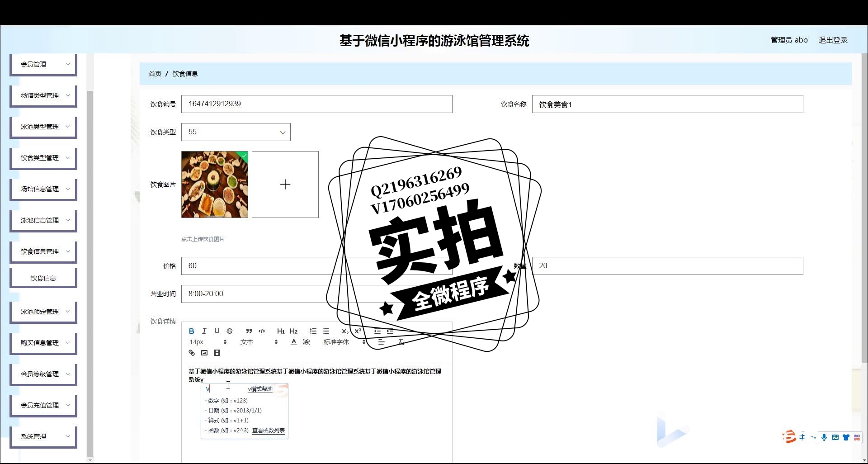Apply Heading 1 style

[281, 331]
